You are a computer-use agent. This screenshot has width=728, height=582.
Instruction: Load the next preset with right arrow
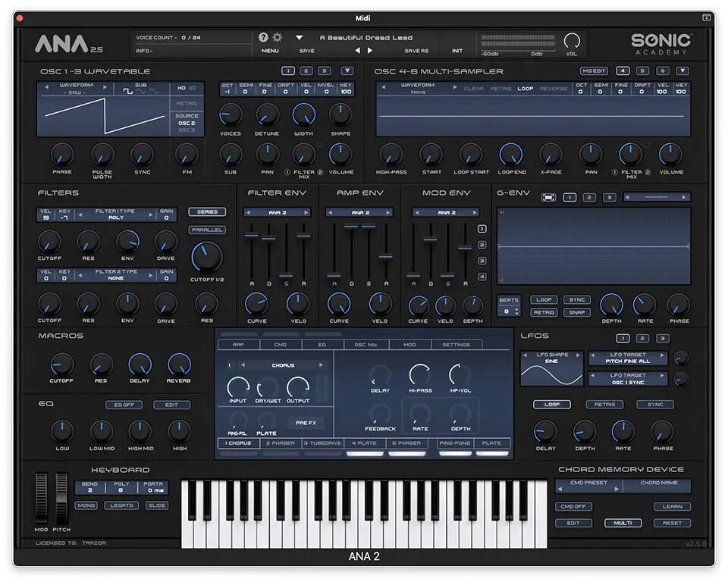coord(369,51)
